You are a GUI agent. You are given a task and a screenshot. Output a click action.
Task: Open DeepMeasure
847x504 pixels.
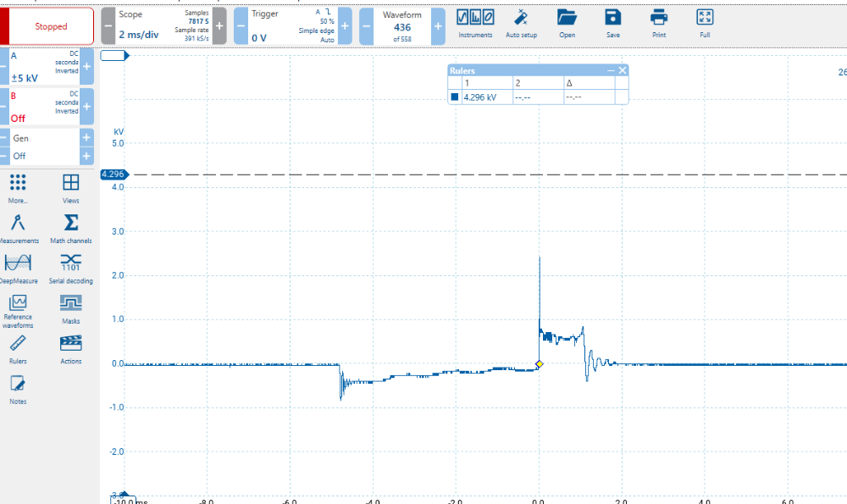tap(19, 269)
